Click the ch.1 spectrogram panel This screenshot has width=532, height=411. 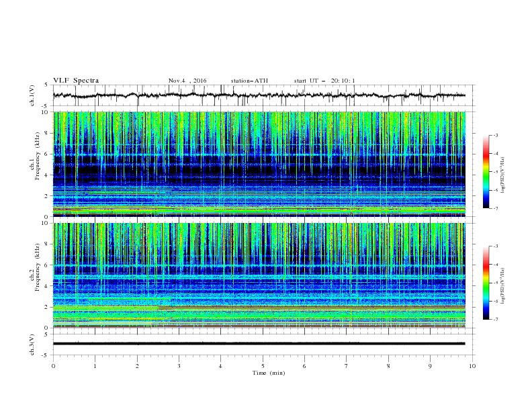click(x=259, y=164)
